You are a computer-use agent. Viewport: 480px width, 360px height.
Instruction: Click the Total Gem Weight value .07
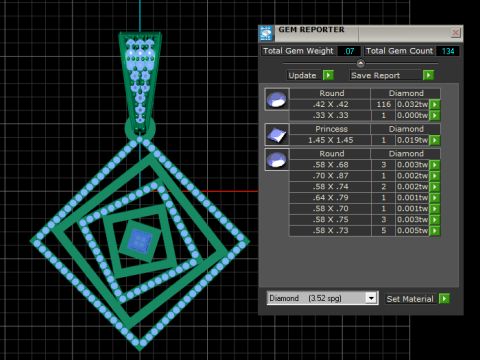349,51
